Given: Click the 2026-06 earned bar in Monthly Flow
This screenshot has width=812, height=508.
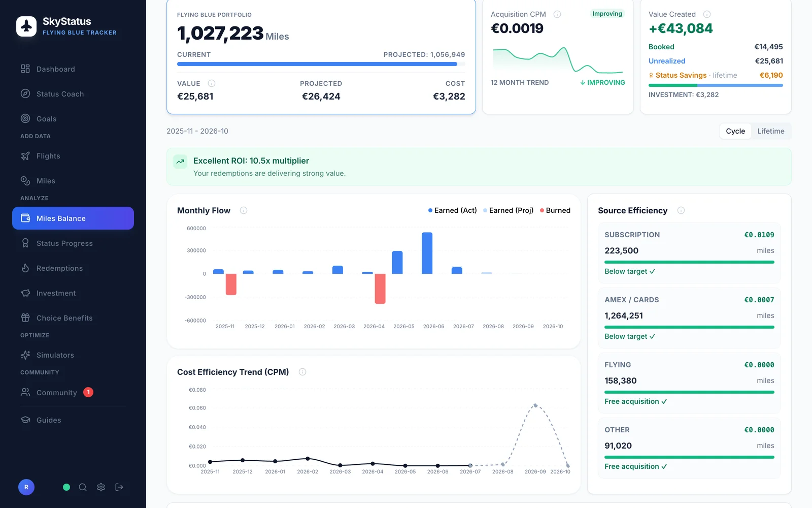Looking at the screenshot, I should click(x=427, y=253).
